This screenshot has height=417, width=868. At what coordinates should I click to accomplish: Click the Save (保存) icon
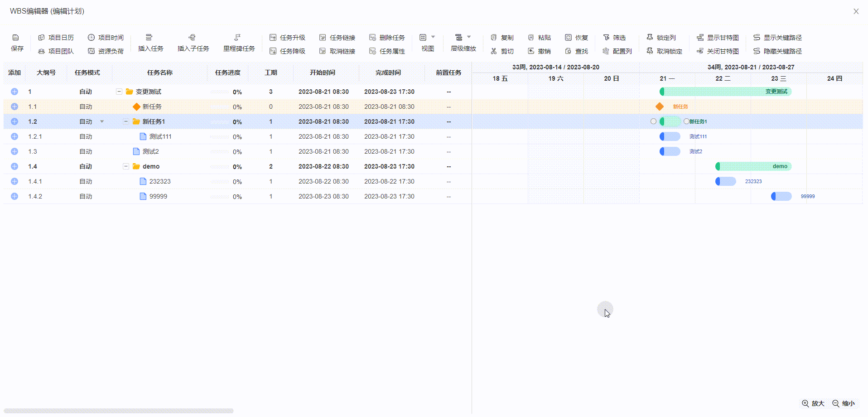pyautogui.click(x=16, y=38)
